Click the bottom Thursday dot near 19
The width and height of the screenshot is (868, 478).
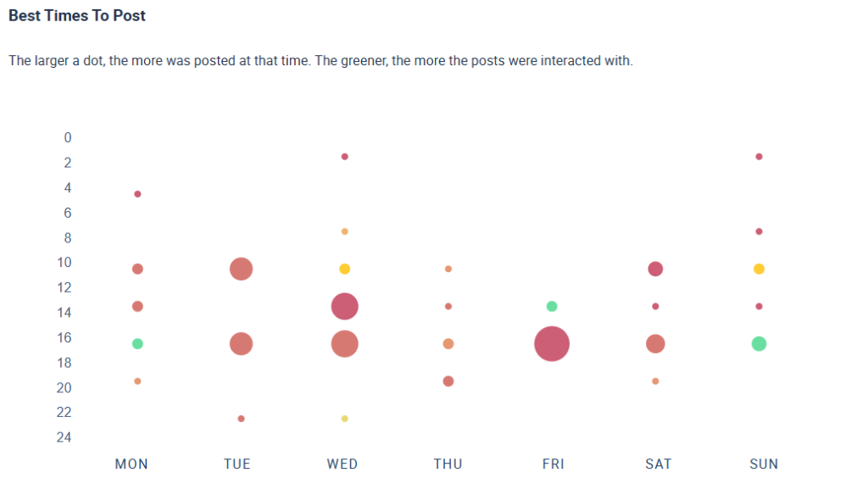click(448, 381)
